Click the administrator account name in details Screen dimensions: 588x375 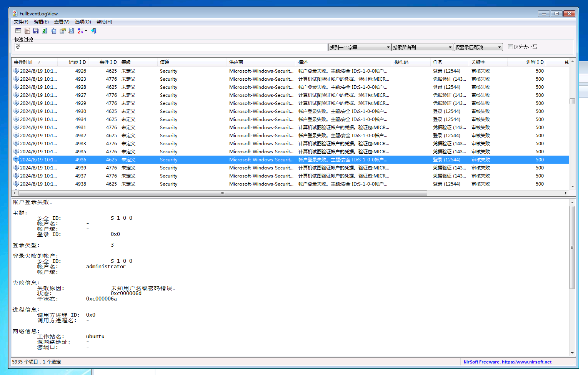coord(106,266)
